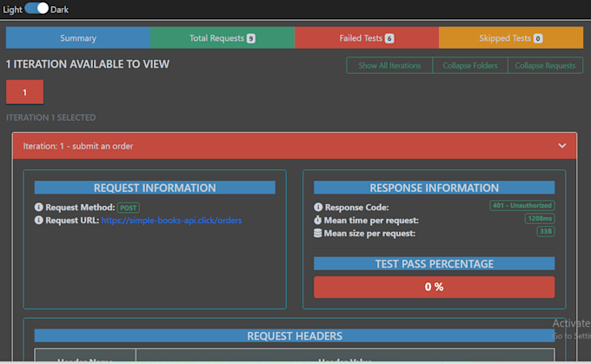591x364 pixels.
Task: Open the Summary tab
Action: (x=78, y=37)
